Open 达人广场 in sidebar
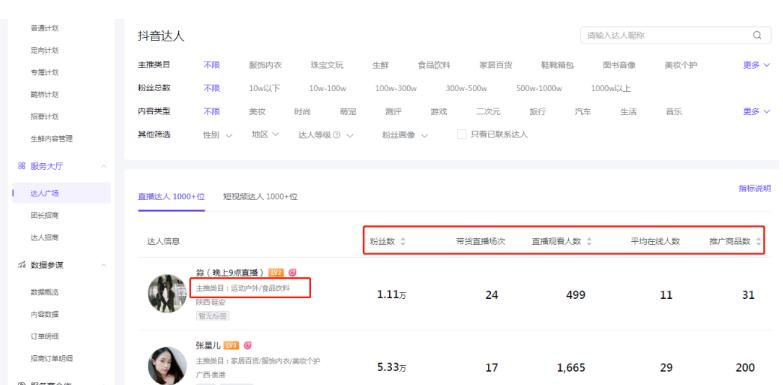783x385 pixels. point(61,193)
